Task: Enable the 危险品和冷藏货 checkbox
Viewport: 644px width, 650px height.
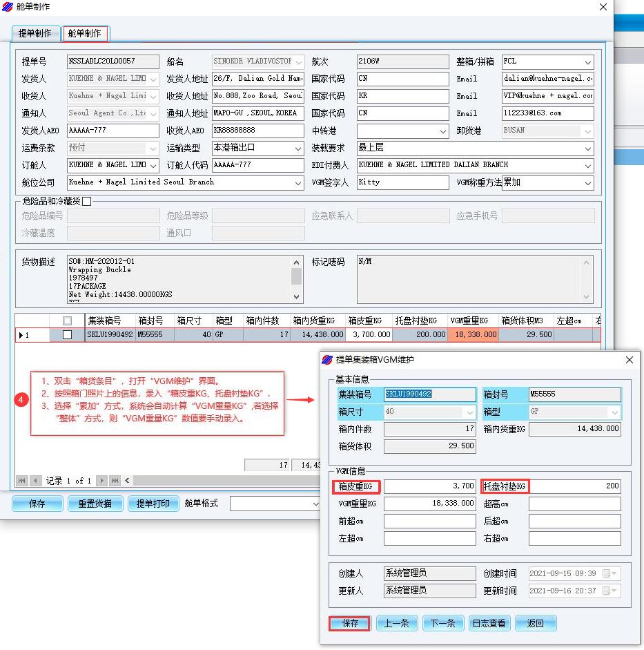Action: pos(86,202)
